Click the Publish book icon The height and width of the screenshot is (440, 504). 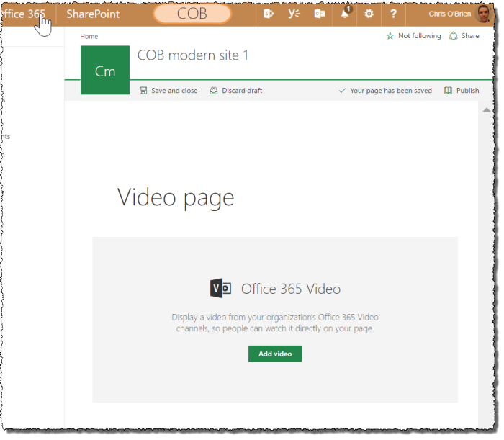[x=448, y=91]
